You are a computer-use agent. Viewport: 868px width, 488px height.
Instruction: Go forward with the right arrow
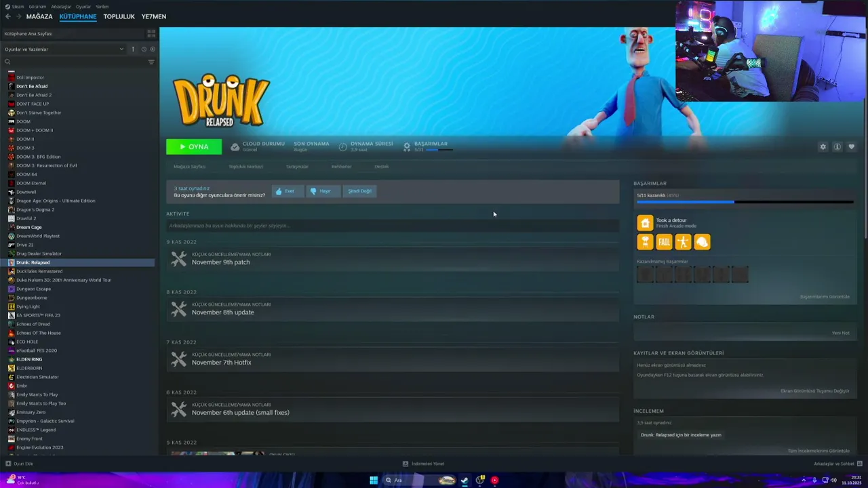coord(18,16)
